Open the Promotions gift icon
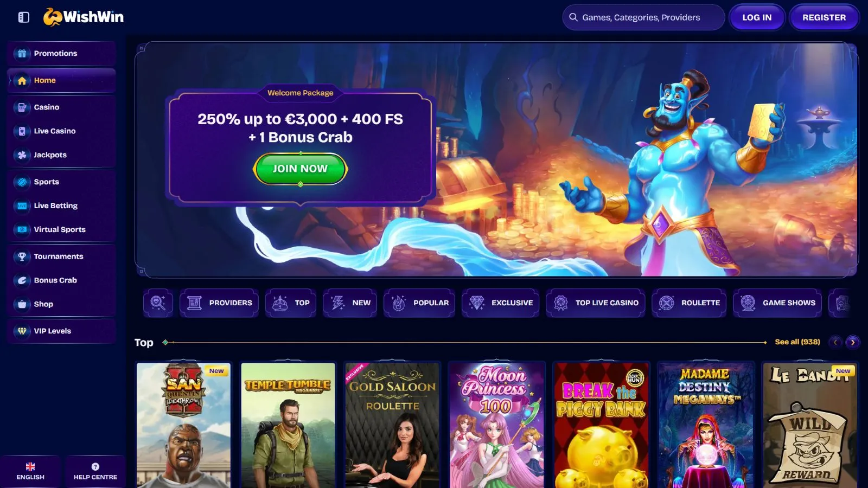The image size is (868, 488). click(22, 53)
